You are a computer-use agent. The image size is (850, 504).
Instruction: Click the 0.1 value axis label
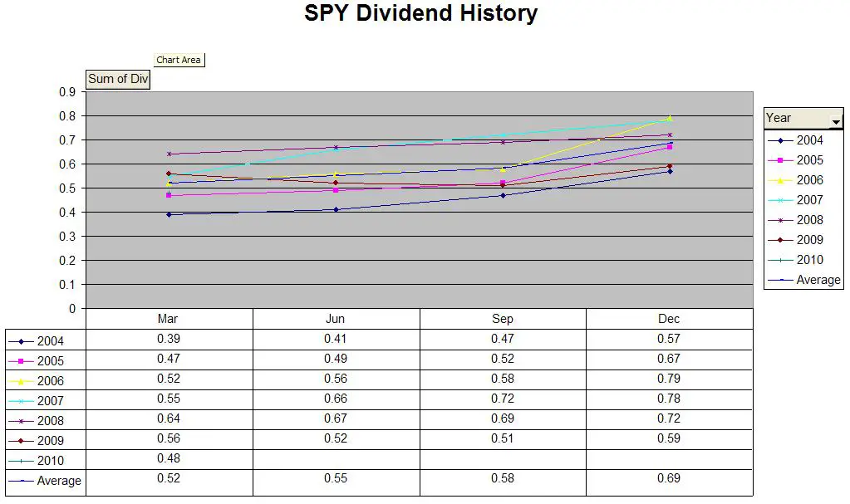68,285
